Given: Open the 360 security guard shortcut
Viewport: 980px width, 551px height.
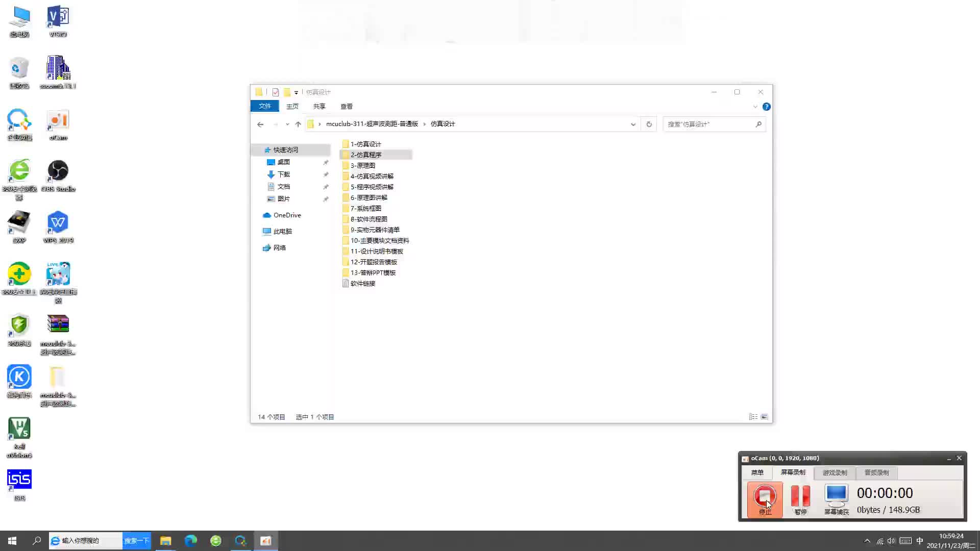Looking at the screenshot, I should tap(19, 279).
